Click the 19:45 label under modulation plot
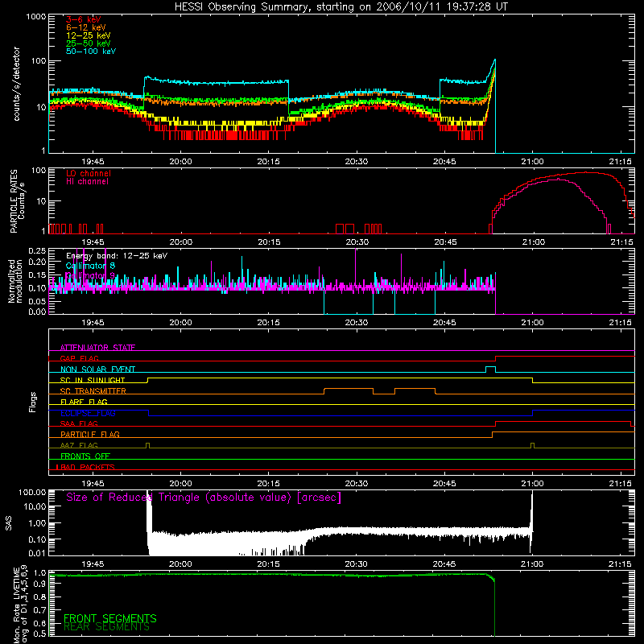Image resolution: width=644 pixels, height=644 pixels. (x=93, y=323)
